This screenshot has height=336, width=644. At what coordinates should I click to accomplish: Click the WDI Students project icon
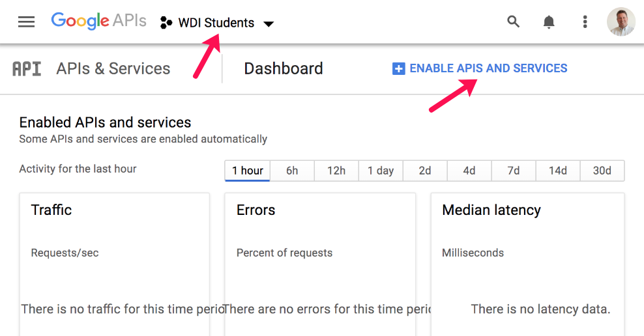click(x=166, y=23)
